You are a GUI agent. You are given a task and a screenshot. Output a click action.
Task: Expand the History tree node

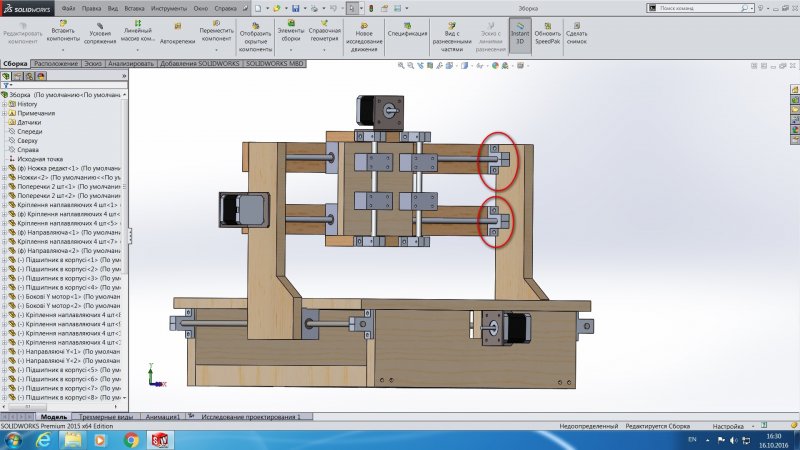(x=4, y=104)
